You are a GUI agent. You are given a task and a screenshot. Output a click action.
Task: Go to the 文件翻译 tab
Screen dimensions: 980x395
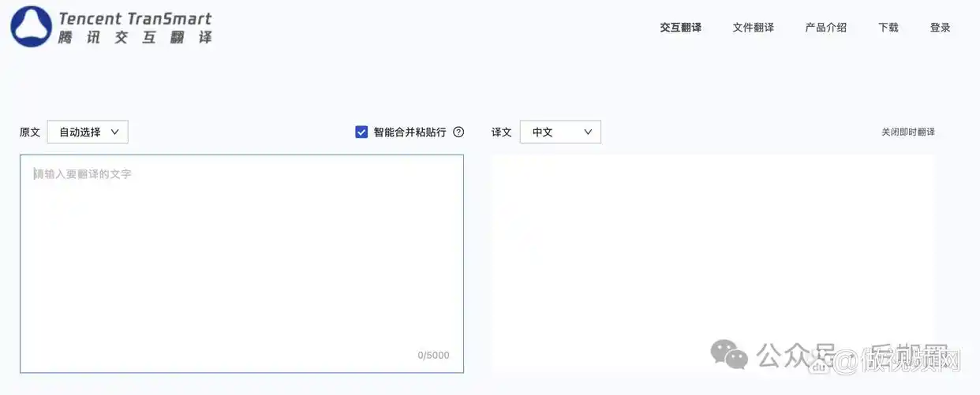753,28
